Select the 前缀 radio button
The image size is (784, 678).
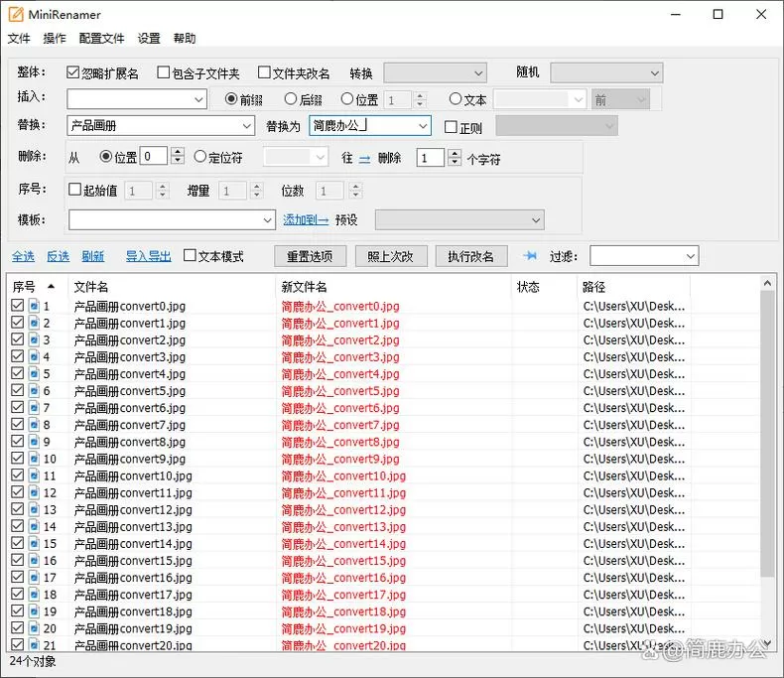(231, 99)
